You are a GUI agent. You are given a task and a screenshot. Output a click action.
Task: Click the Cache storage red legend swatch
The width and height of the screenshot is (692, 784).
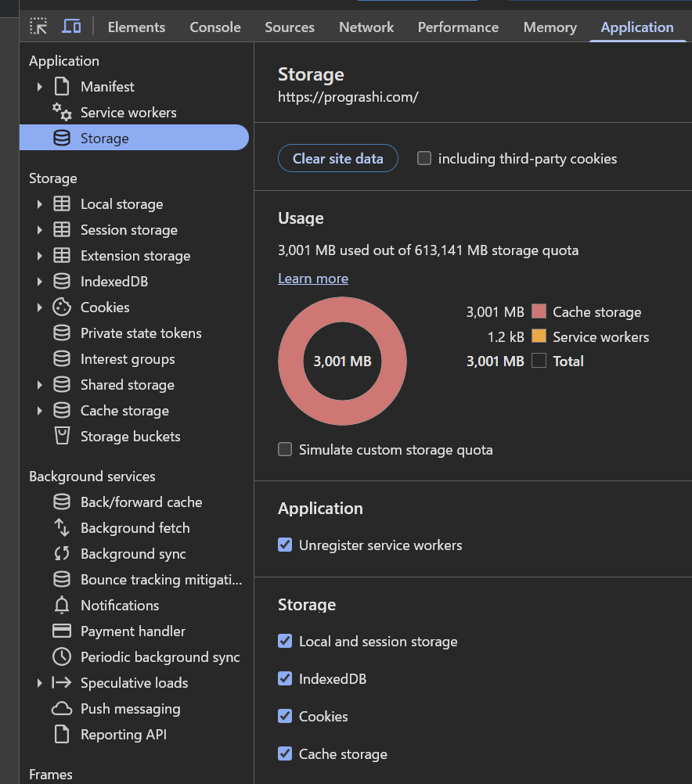coord(539,312)
